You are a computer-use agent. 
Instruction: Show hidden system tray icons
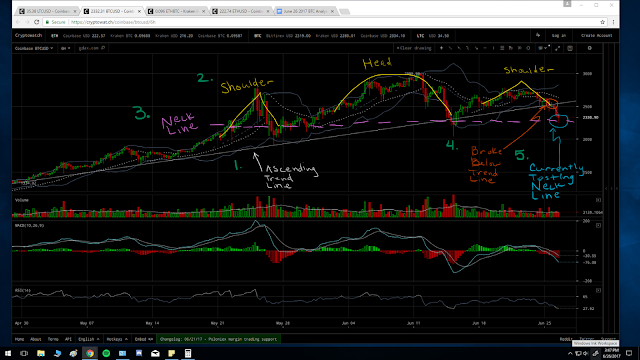(570, 353)
